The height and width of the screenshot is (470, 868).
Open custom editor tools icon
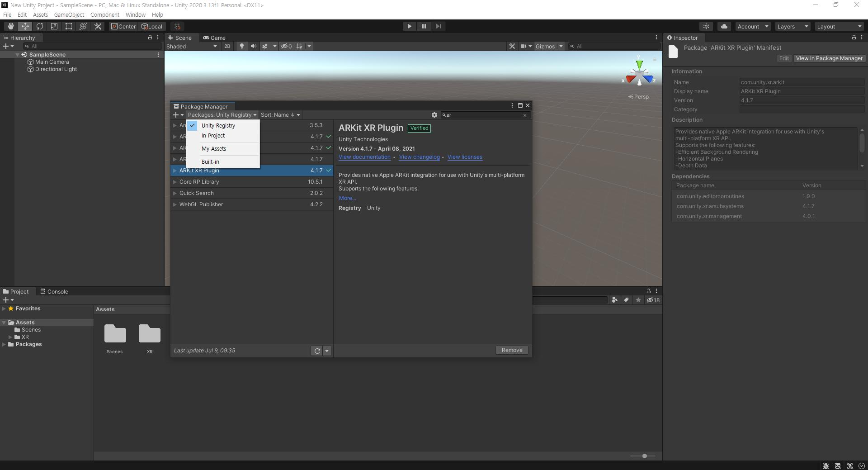click(x=98, y=26)
